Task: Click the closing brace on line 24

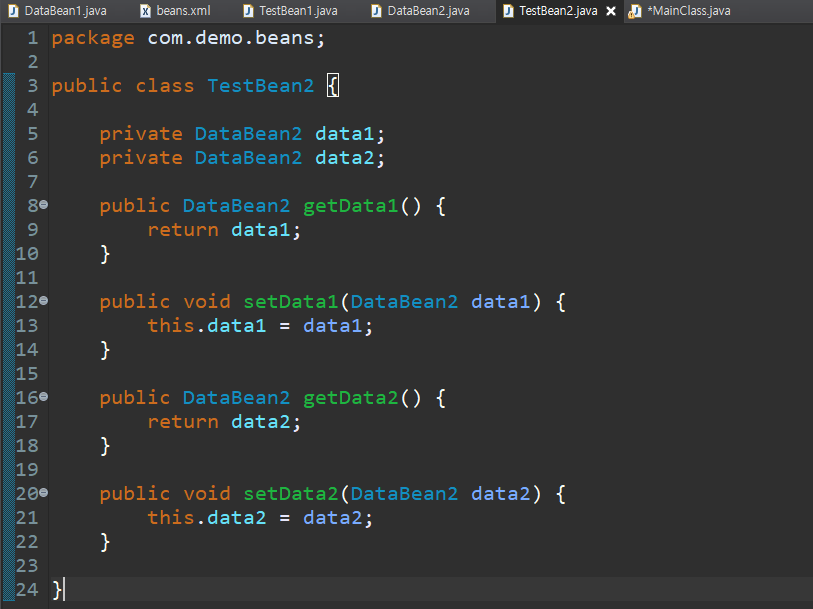Action: [x=57, y=590]
